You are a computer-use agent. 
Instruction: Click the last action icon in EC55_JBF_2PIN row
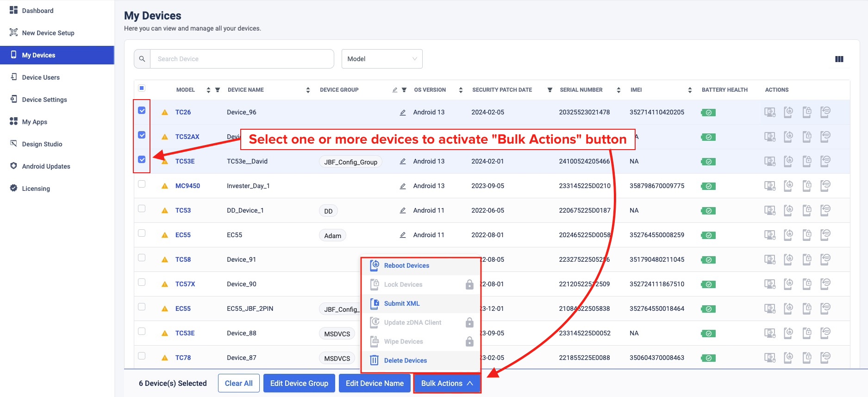[x=825, y=309]
